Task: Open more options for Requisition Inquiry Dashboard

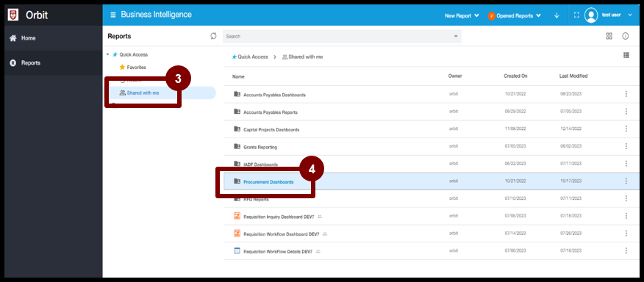Action: point(626,216)
